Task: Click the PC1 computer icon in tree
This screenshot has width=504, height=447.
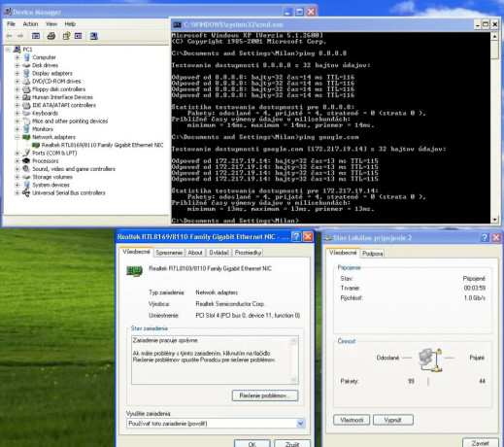Action: tap(17, 50)
